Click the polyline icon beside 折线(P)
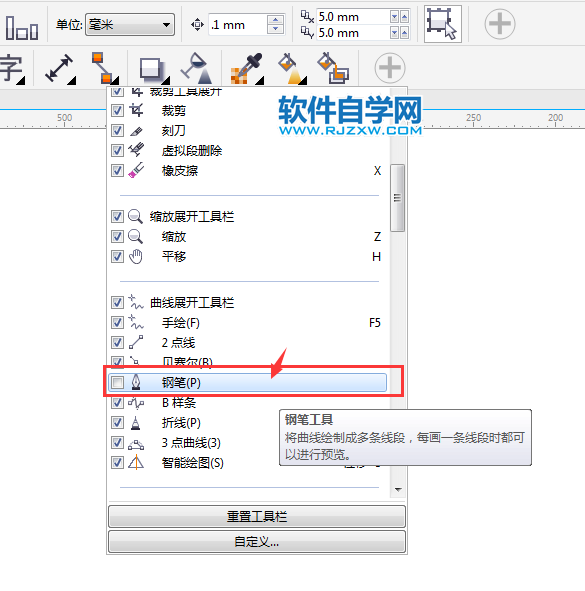Image resolution: width=585 pixels, height=591 pixels. [x=136, y=423]
